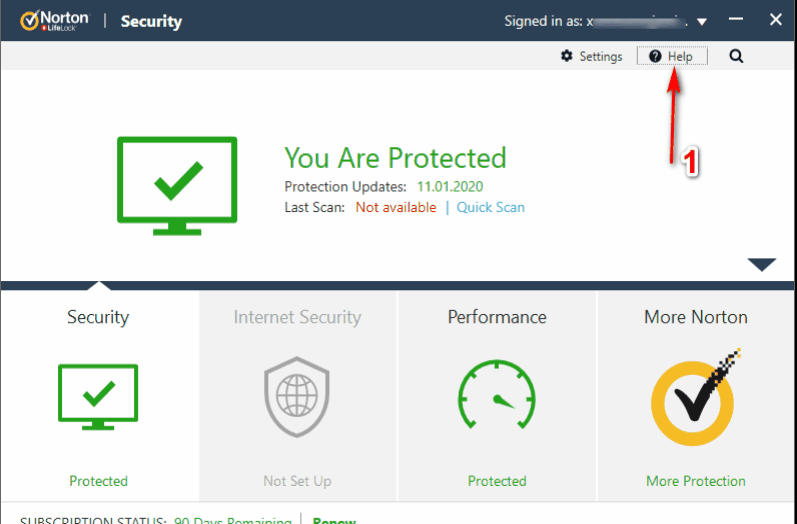Click the 'Protected' label under Security

[x=98, y=481]
